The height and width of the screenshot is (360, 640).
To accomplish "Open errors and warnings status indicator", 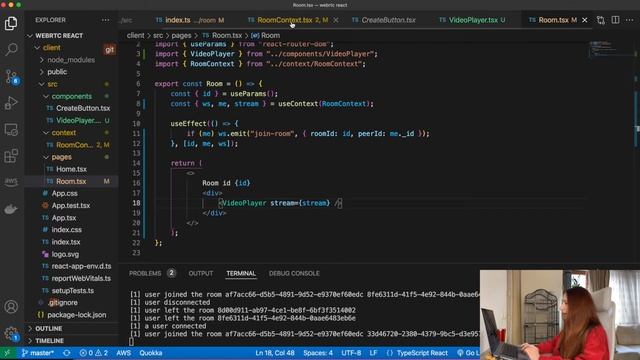I will click(x=94, y=353).
